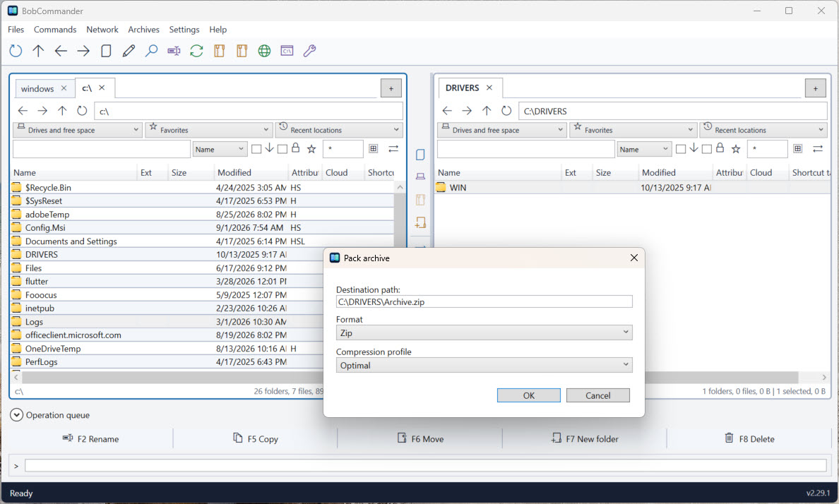Viewport: 839px width, 504px height.
Task: Click the left arrow of c:\ panel's horizontal scrollbar
Action: (x=16, y=377)
